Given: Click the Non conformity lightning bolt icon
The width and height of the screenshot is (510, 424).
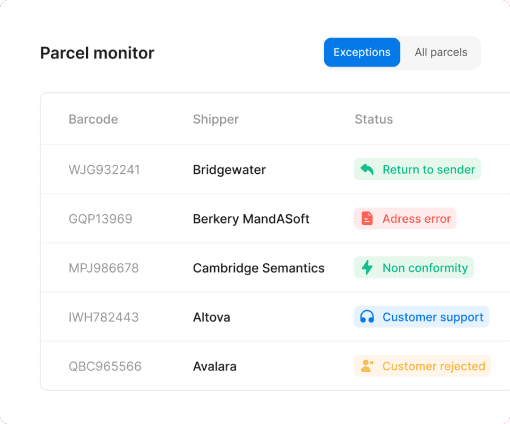Looking at the screenshot, I should (367, 267).
